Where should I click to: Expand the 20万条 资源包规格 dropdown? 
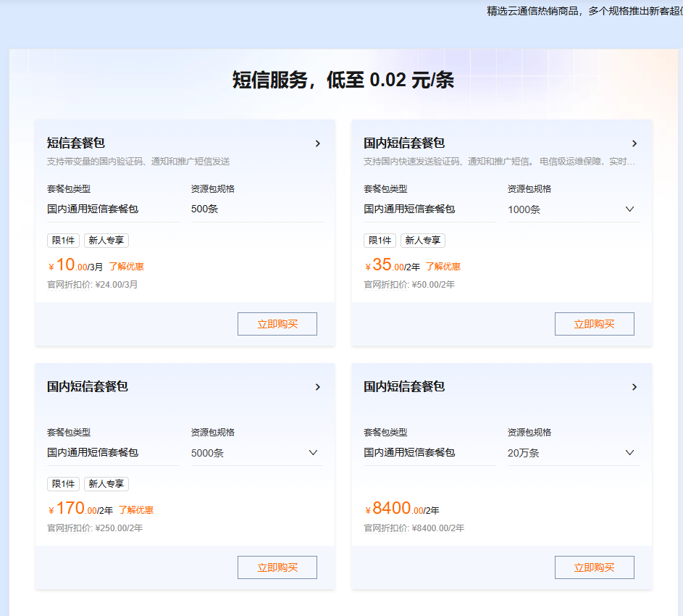574,453
